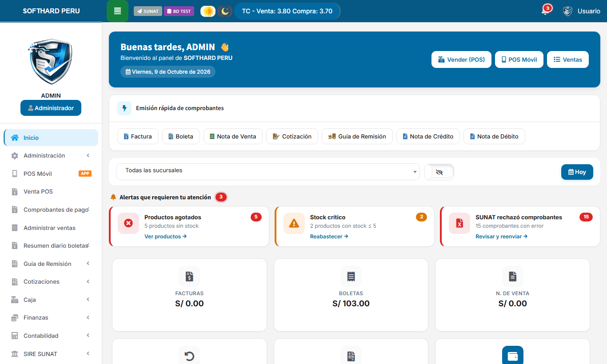Follow the Ver productos link

[166, 237]
